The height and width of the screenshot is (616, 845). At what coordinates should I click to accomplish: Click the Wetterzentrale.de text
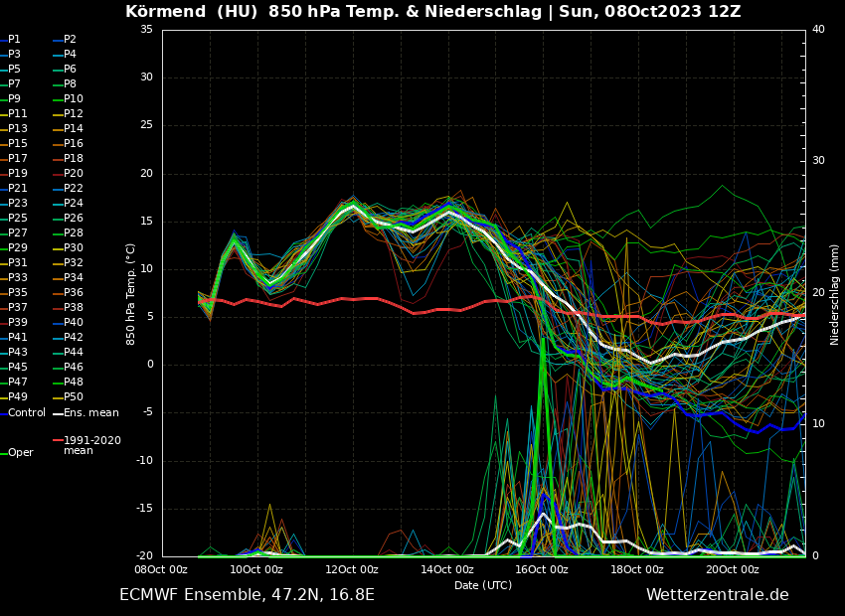[x=717, y=595]
